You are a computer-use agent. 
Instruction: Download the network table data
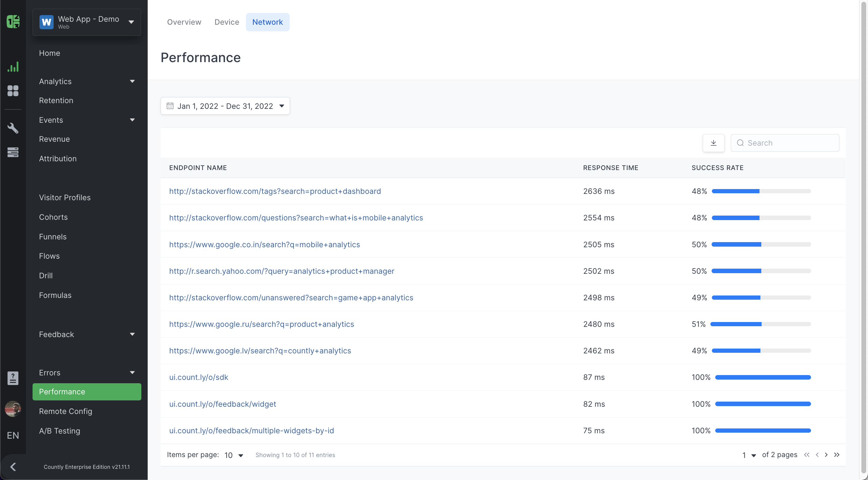pos(713,143)
